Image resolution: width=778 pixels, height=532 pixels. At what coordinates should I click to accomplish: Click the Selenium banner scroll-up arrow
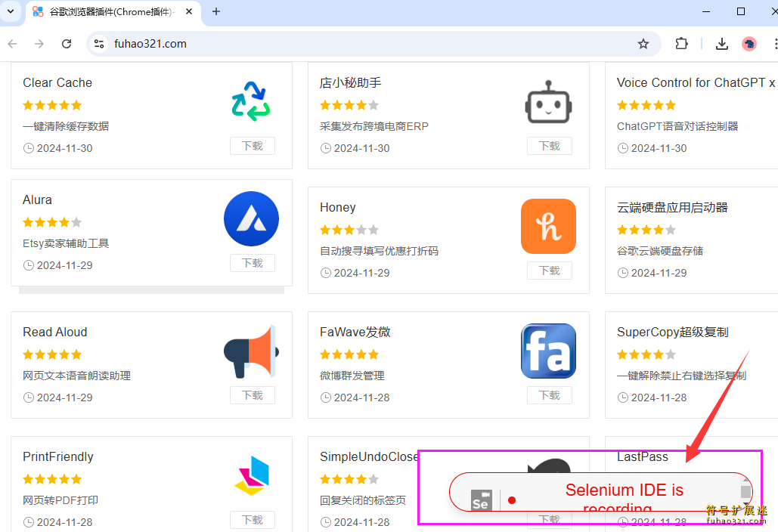745,480
